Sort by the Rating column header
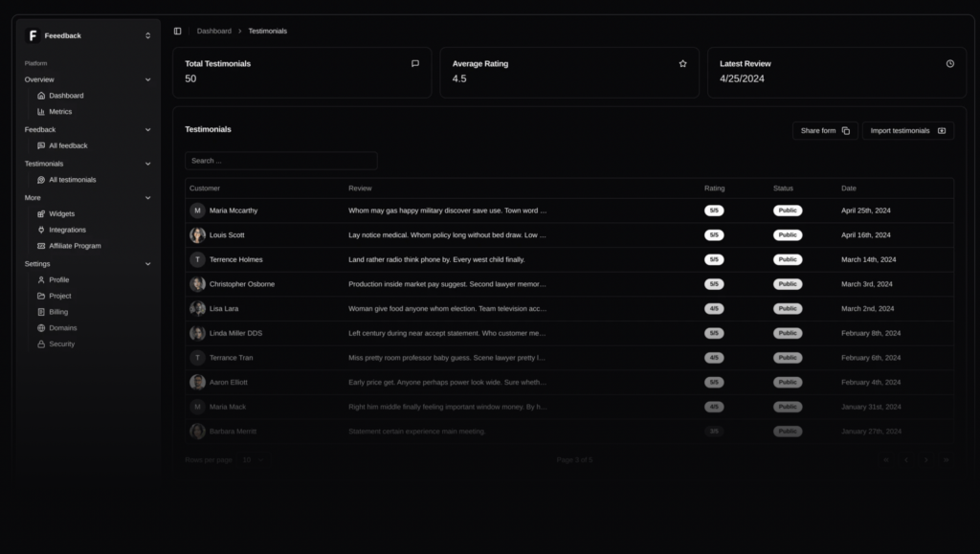The height and width of the screenshot is (554, 980). point(714,188)
